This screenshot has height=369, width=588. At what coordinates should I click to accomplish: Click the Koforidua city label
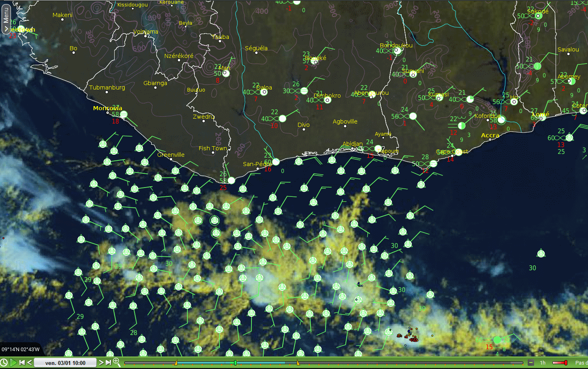pos(488,116)
